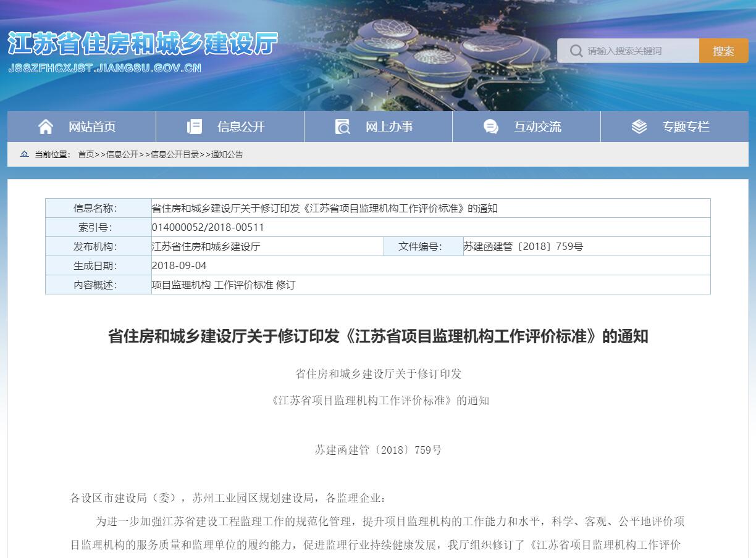Open the 网站首页 menu item

coord(82,127)
